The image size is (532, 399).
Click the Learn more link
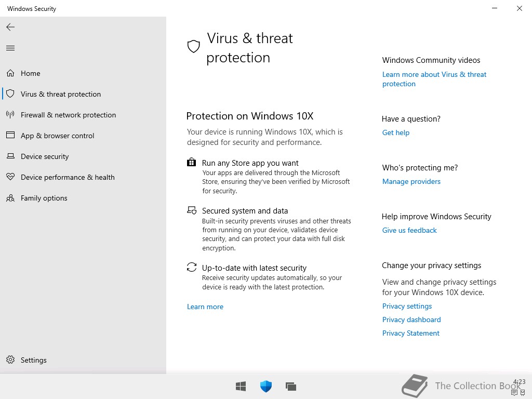(205, 307)
